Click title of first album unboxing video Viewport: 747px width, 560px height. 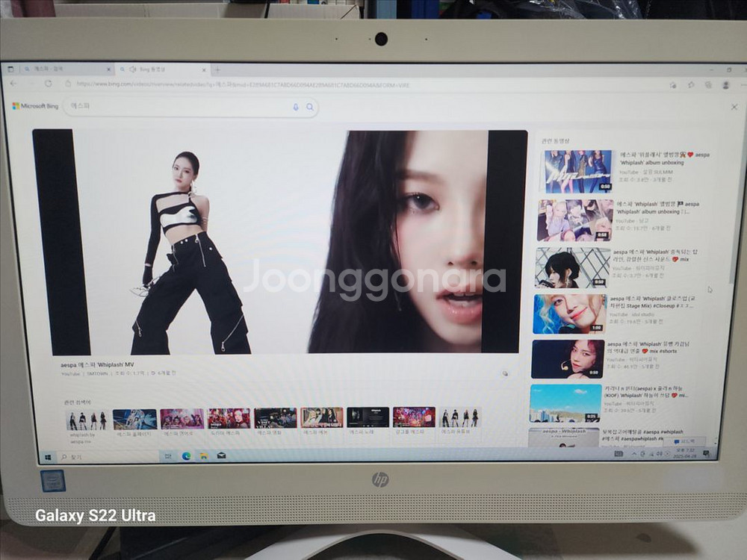point(665,158)
